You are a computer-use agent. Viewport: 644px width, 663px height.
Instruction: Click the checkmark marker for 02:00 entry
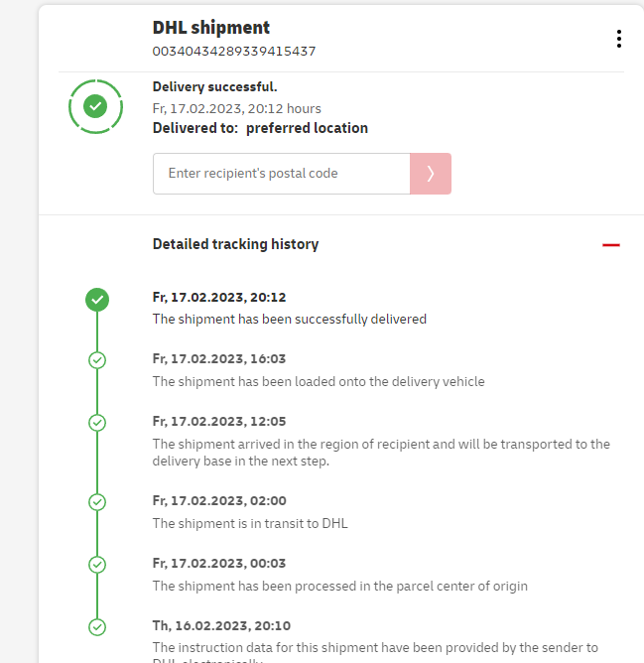[x=96, y=502]
